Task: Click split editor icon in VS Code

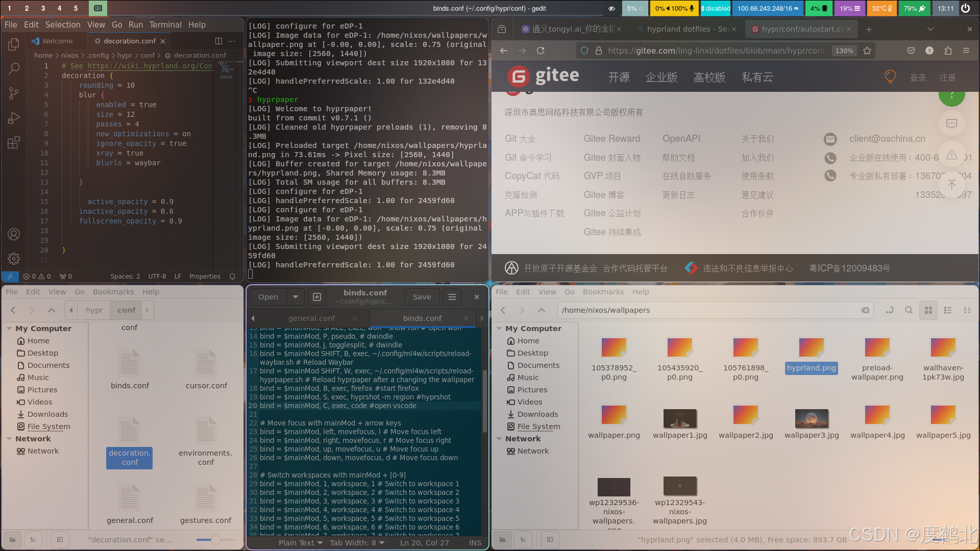Action: click(218, 41)
